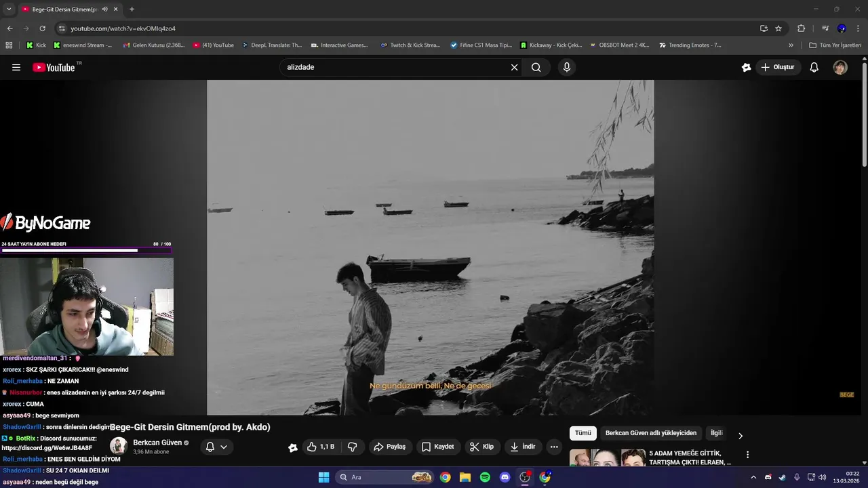Open the YouTube hamburger guide menu
The image size is (868, 488).
(16, 67)
